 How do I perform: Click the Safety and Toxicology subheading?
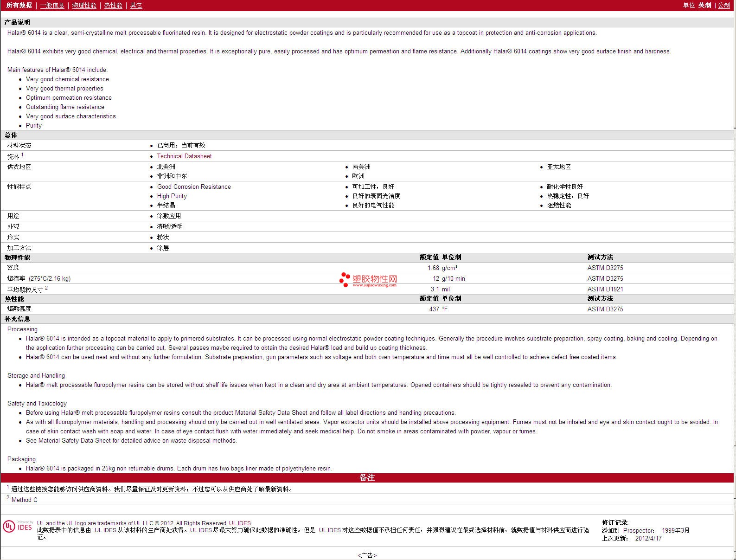(x=37, y=403)
